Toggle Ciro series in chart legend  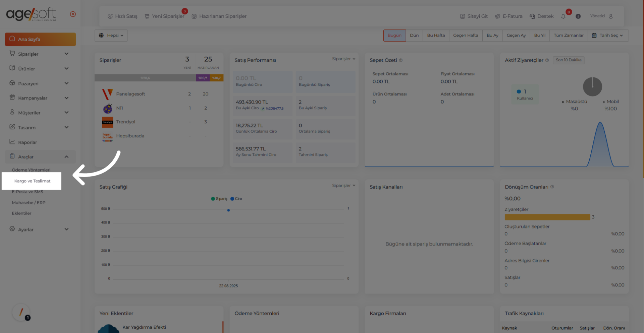[x=236, y=199]
